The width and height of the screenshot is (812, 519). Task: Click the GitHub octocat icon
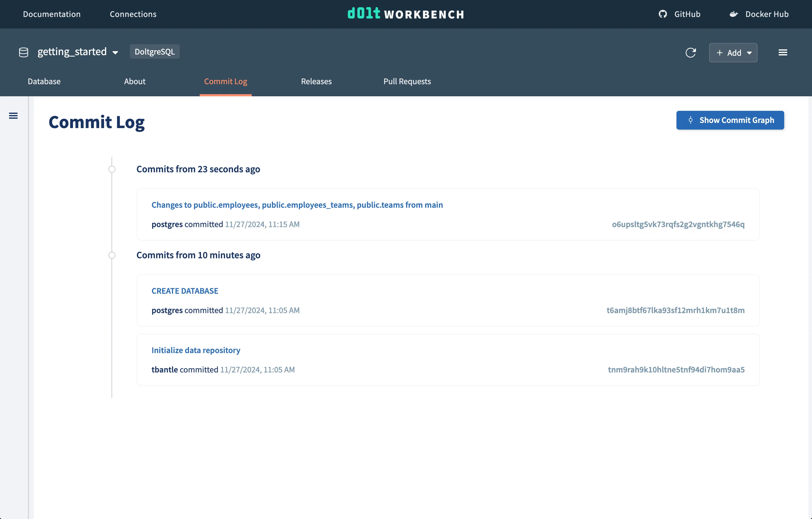(663, 14)
